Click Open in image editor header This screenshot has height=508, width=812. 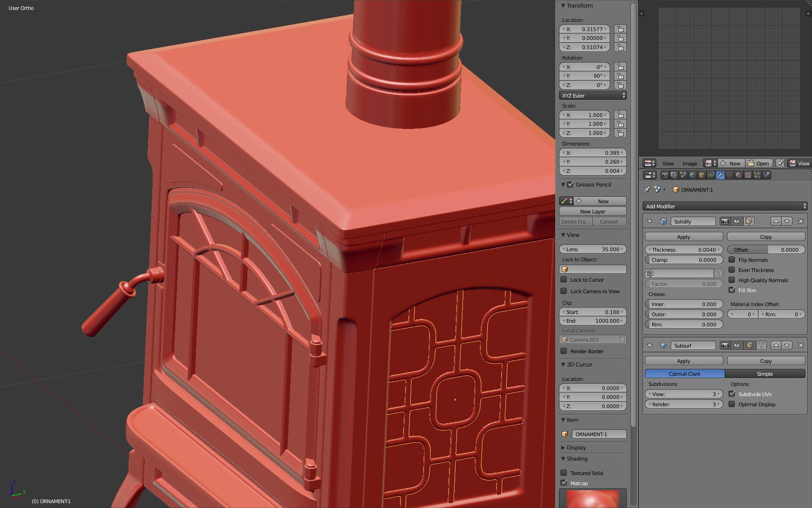pyautogui.click(x=758, y=163)
